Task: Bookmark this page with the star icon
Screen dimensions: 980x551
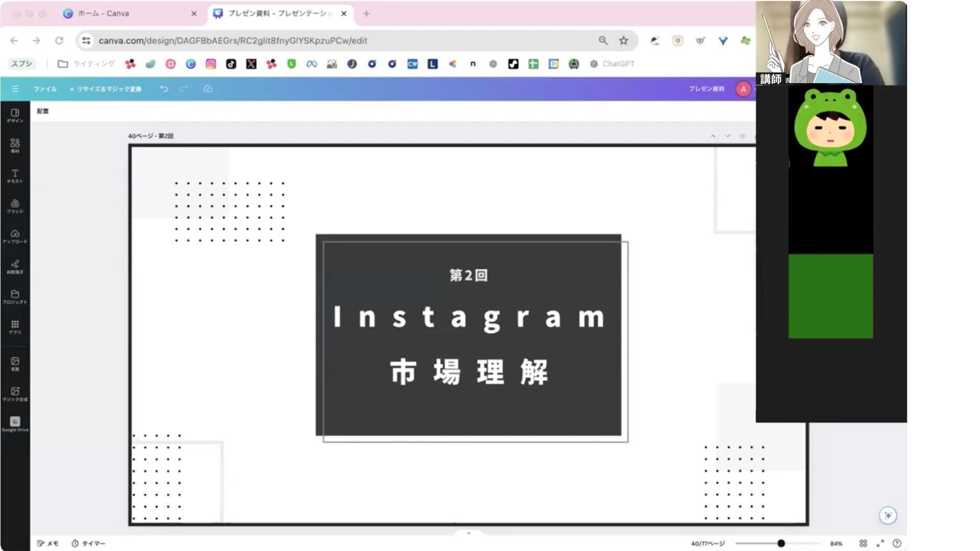Action: 623,40
